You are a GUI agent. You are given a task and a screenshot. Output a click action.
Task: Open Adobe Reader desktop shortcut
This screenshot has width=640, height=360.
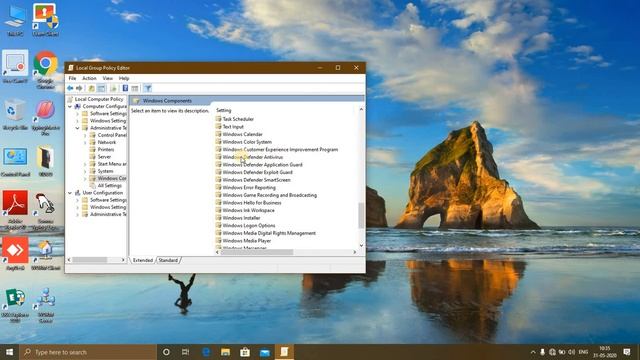tap(15, 210)
